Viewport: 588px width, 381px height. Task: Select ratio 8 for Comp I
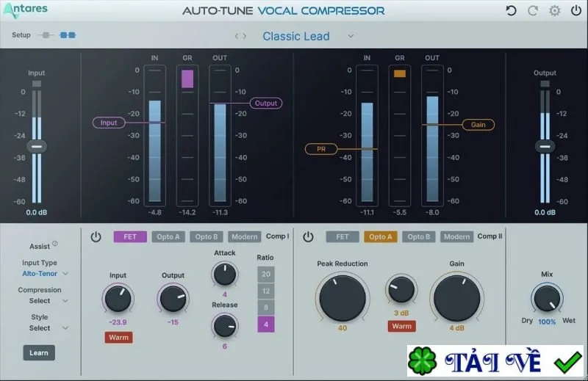[266, 308]
